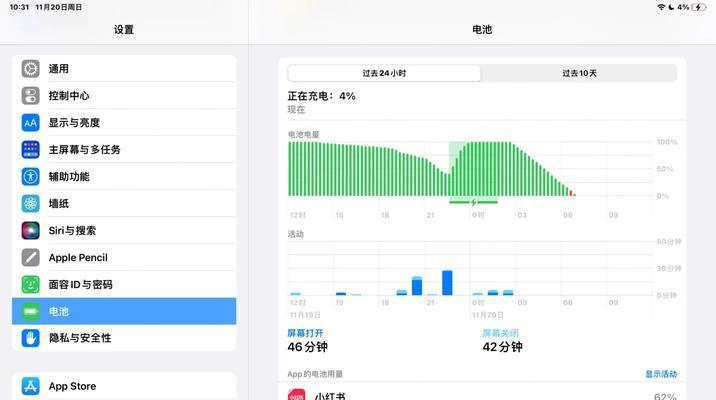Tap the red low-battery bars in the chart
Viewport: 716px width, 400px height.
(x=572, y=193)
